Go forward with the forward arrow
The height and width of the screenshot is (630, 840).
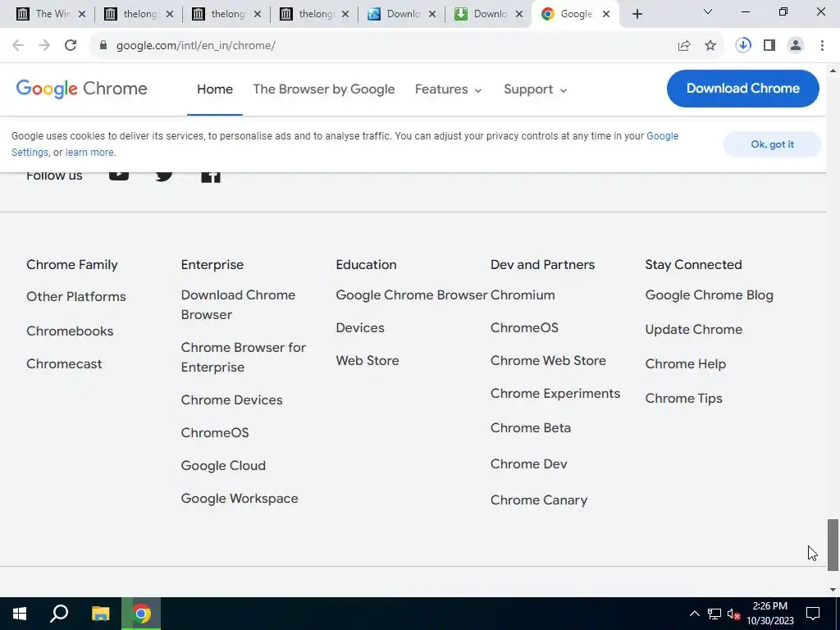coord(44,46)
